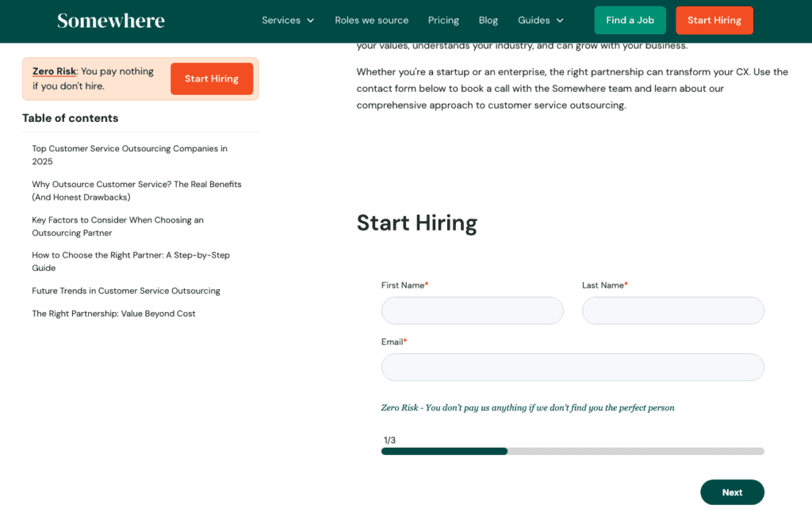
Task: Follow the Zero Risk underlined link
Action: 54,71
